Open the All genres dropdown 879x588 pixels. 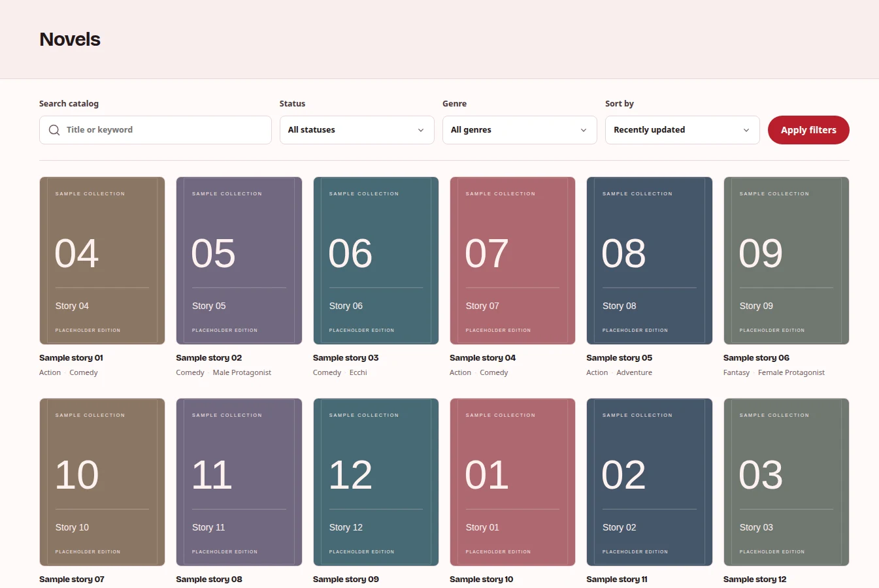pyautogui.click(x=520, y=130)
